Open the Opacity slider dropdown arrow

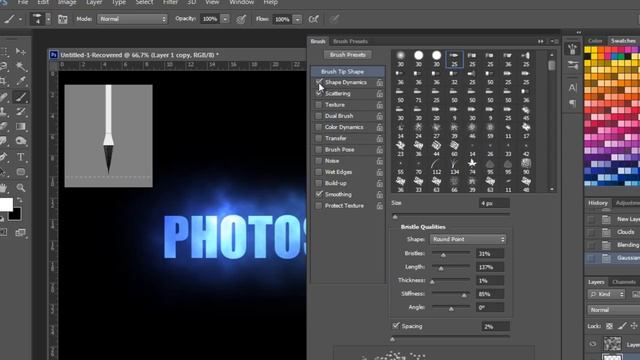click(x=225, y=19)
